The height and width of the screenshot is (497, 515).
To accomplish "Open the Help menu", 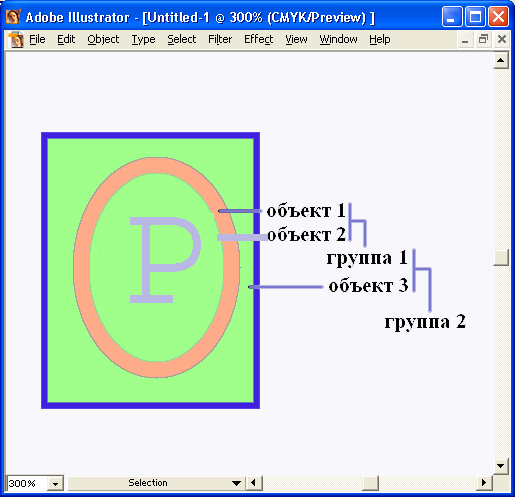I will click(380, 39).
